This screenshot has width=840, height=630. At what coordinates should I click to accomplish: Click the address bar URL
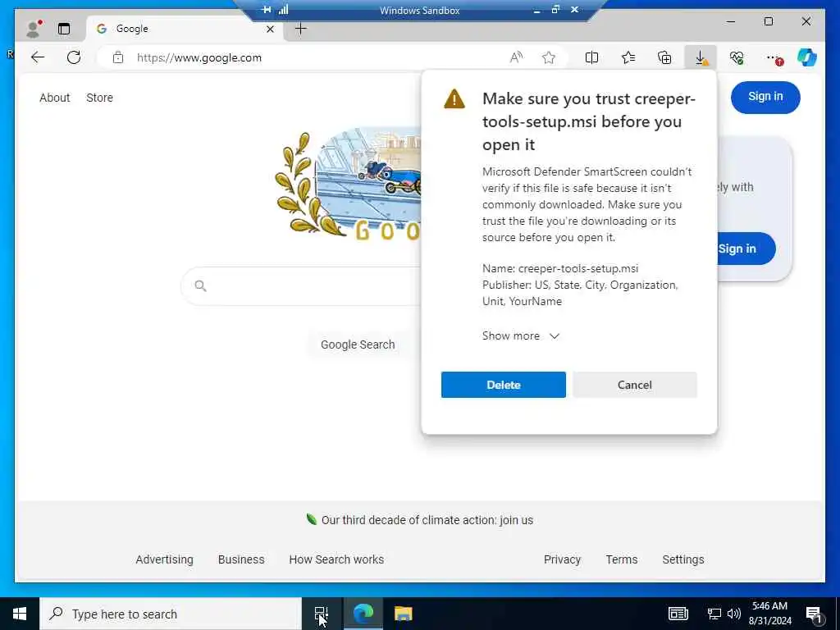(x=199, y=58)
